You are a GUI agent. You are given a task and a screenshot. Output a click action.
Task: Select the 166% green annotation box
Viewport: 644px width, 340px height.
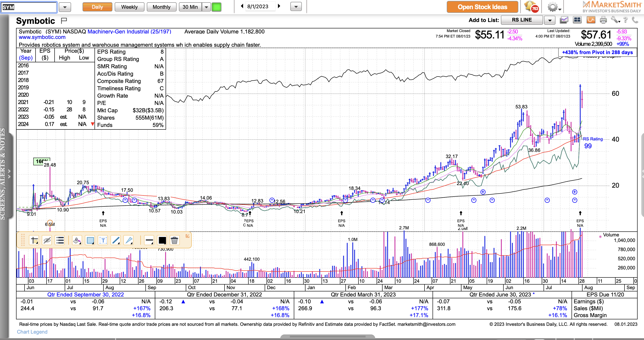tap(42, 161)
